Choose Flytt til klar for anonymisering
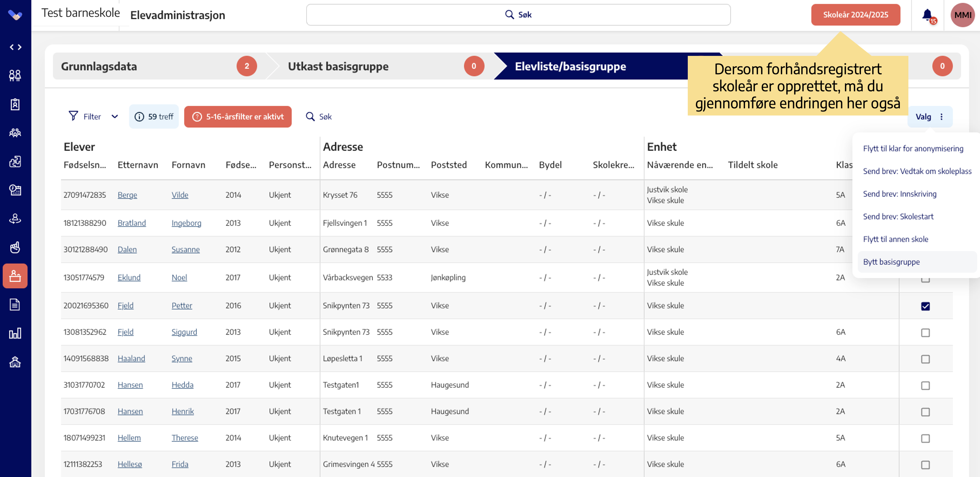The width and height of the screenshot is (980, 477). [x=913, y=148]
